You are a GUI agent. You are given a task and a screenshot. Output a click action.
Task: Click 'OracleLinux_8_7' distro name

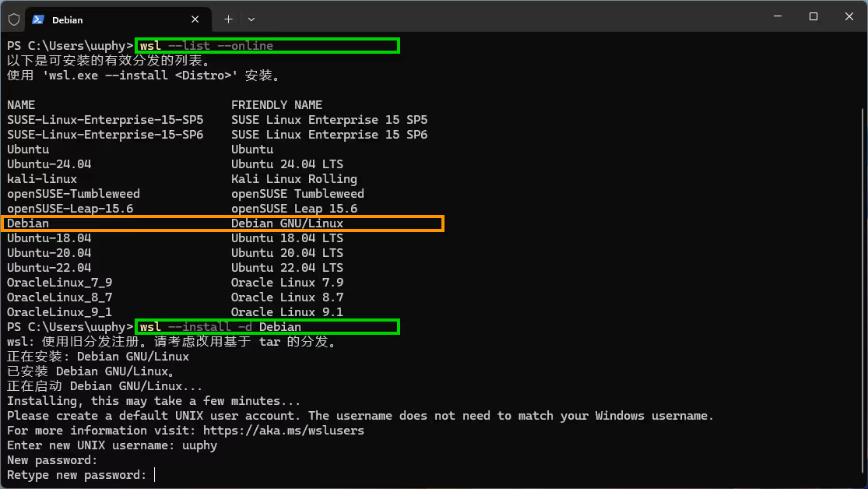coord(60,297)
